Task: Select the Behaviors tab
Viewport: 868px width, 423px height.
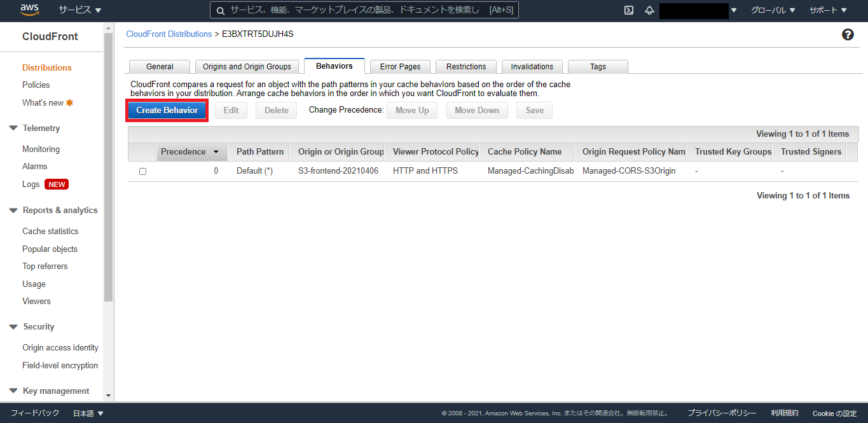Action: [334, 66]
